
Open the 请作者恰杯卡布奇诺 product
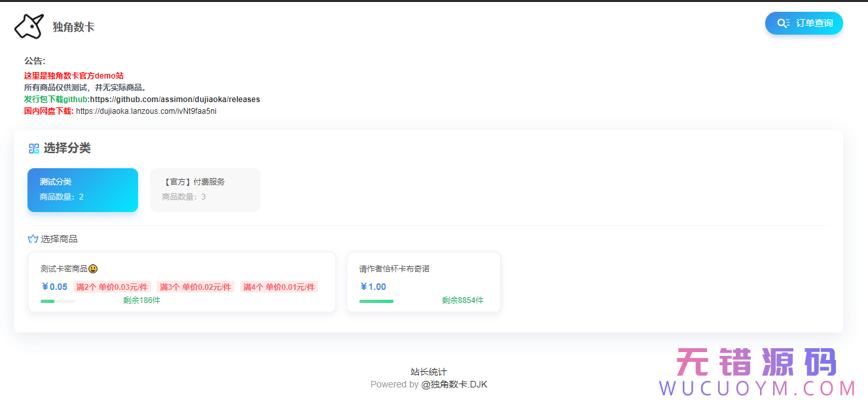click(424, 282)
